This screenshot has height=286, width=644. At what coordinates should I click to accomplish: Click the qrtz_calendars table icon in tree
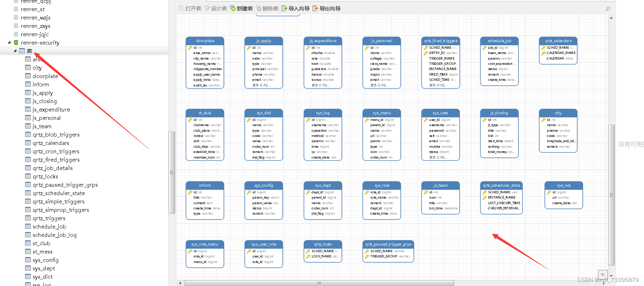point(28,143)
